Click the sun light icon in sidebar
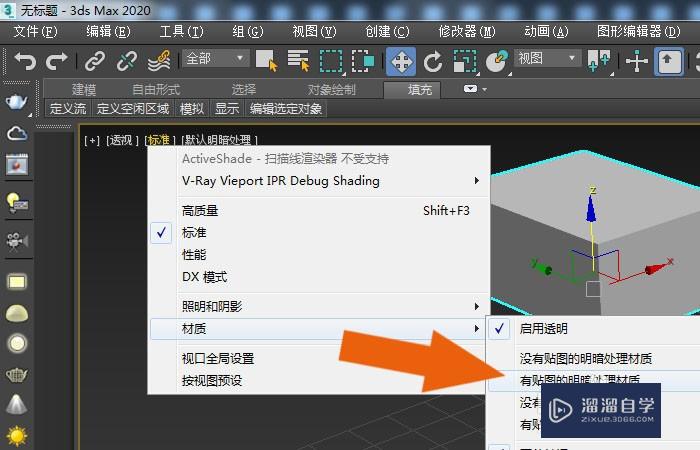This screenshot has width=700, height=450. pos(17,436)
